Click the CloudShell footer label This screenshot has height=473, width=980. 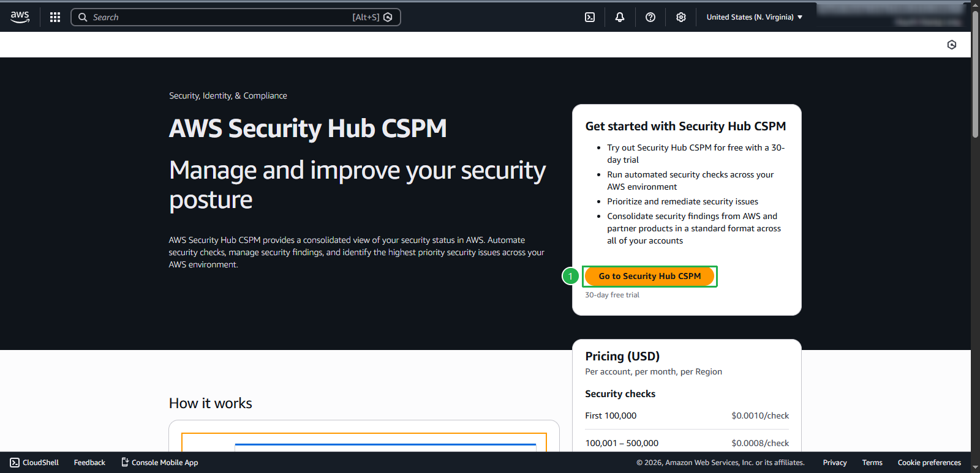point(40,463)
